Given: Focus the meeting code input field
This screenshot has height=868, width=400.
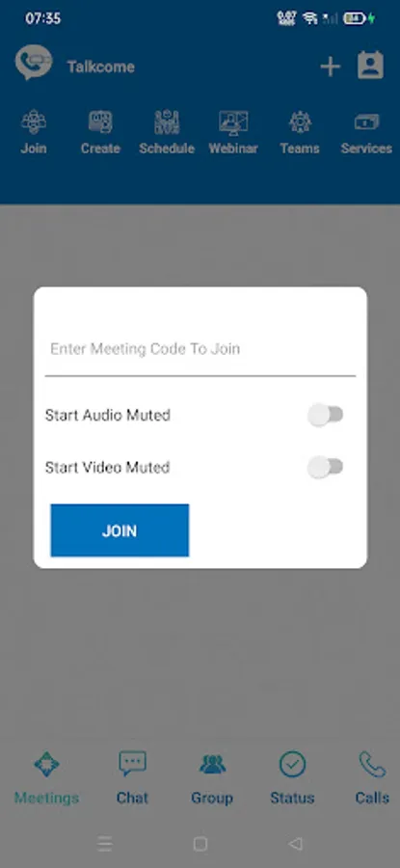Looking at the screenshot, I should (200, 349).
